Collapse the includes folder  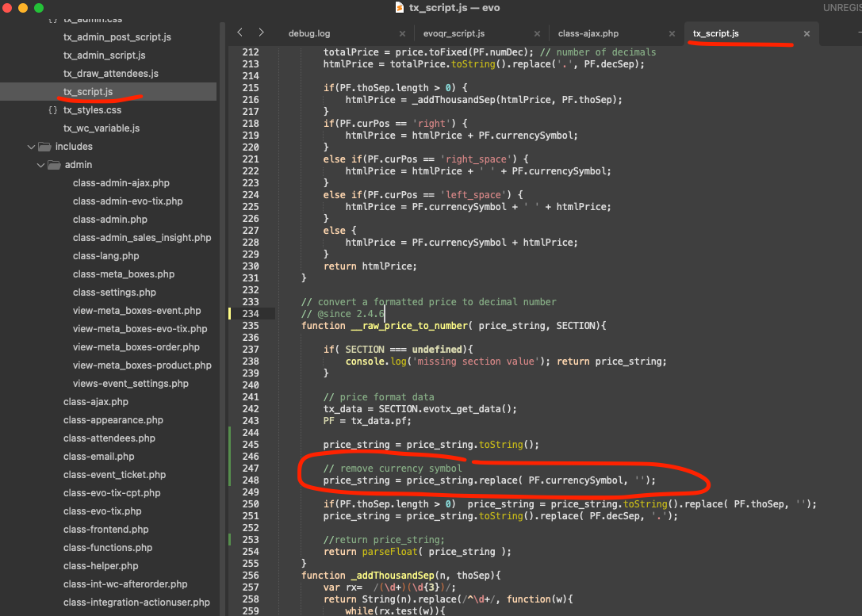tap(32, 147)
